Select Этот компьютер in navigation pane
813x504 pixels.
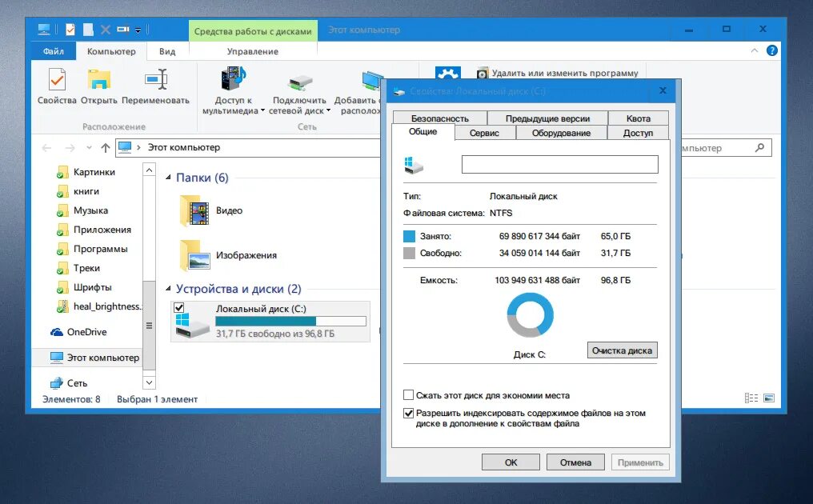(95, 358)
